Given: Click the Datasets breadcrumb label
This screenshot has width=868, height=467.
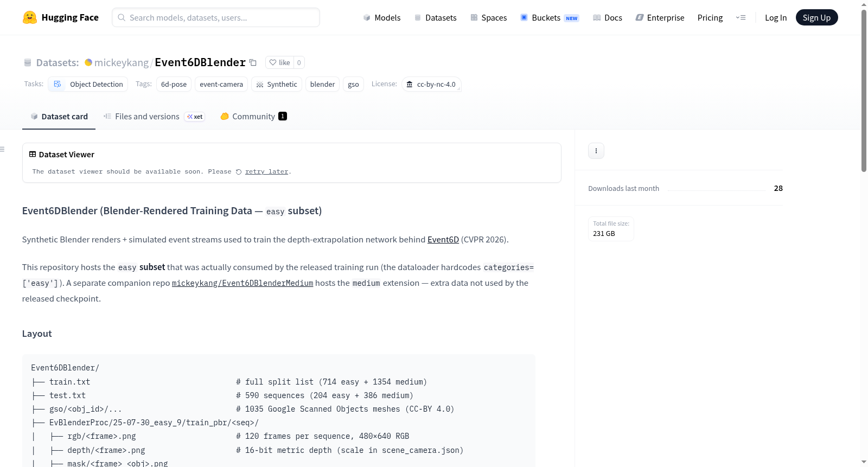Looking at the screenshot, I should 57,62.
